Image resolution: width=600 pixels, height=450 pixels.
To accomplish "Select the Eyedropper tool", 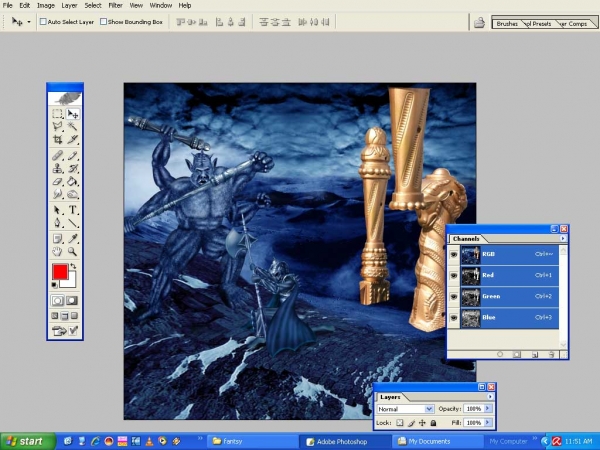I will click(x=72, y=239).
